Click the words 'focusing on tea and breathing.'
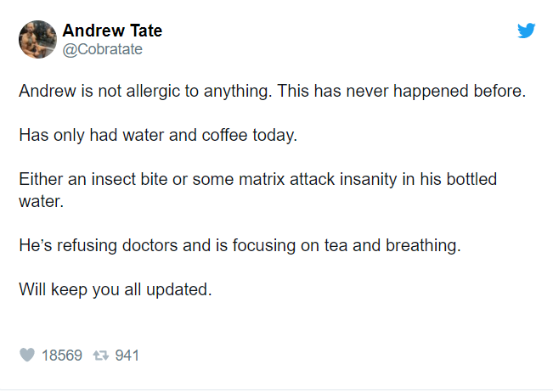The height and width of the screenshot is (392, 553). (x=347, y=246)
